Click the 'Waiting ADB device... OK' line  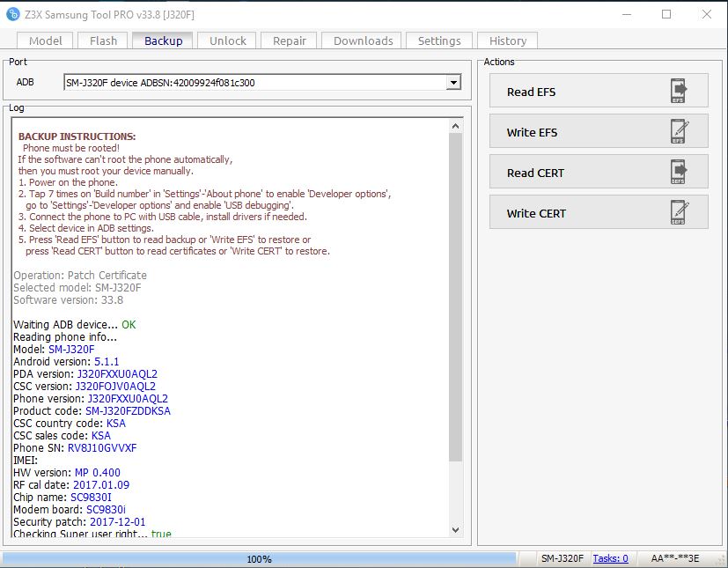tap(74, 325)
